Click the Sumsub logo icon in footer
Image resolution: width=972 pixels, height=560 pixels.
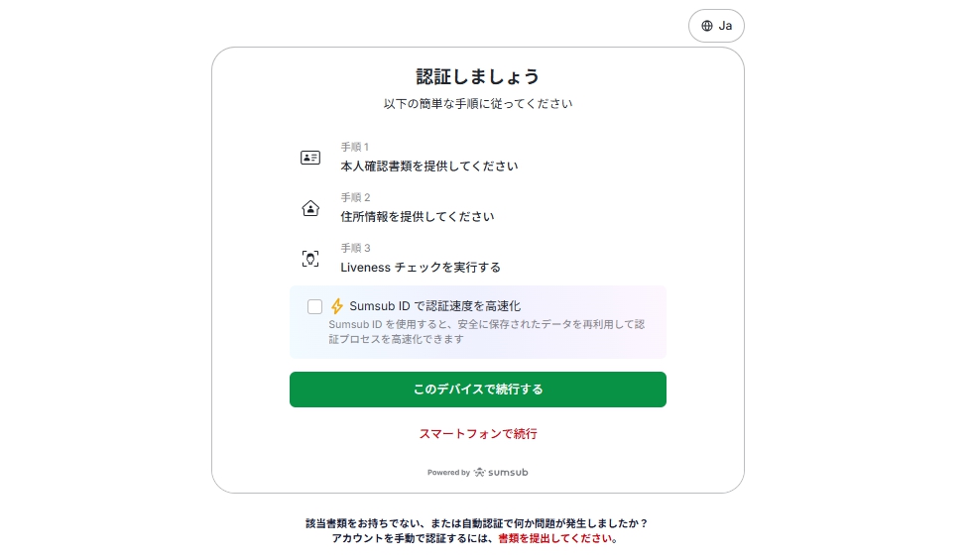pyautogui.click(x=480, y=473)
